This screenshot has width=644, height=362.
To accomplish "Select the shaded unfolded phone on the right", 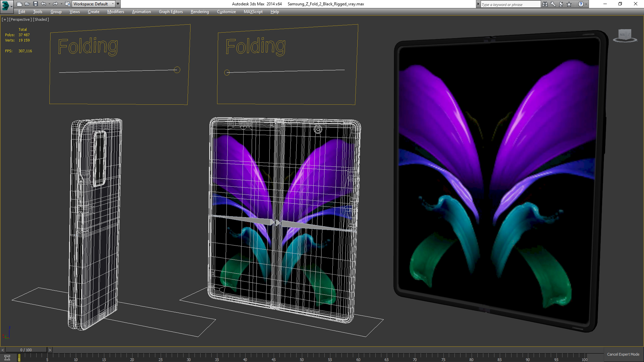I will tap(501, 181).
